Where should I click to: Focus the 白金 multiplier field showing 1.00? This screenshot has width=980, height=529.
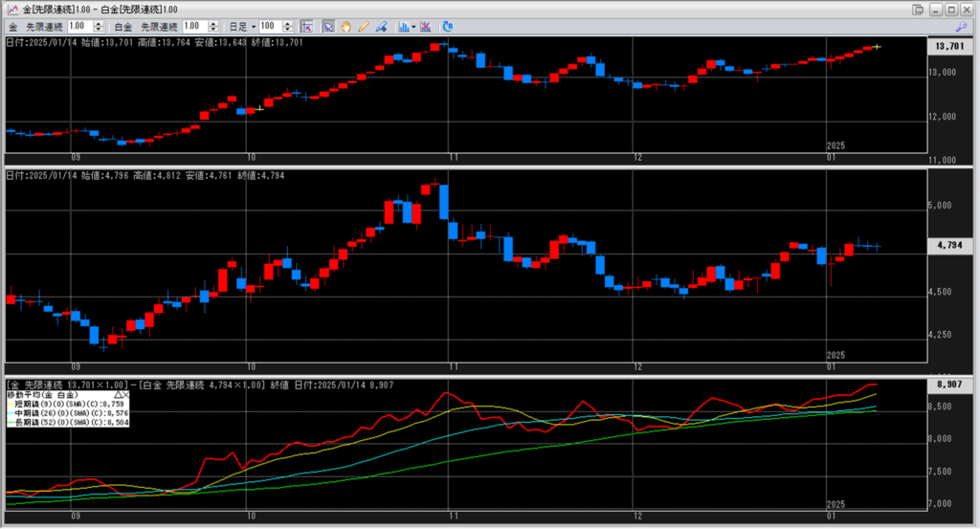pyautogui.click(x=195, y=26)
